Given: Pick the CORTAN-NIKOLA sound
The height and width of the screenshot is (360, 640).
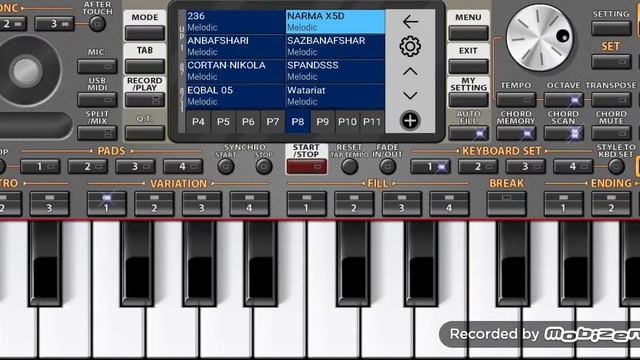Looking at the screenshot, I should point(235,71).
